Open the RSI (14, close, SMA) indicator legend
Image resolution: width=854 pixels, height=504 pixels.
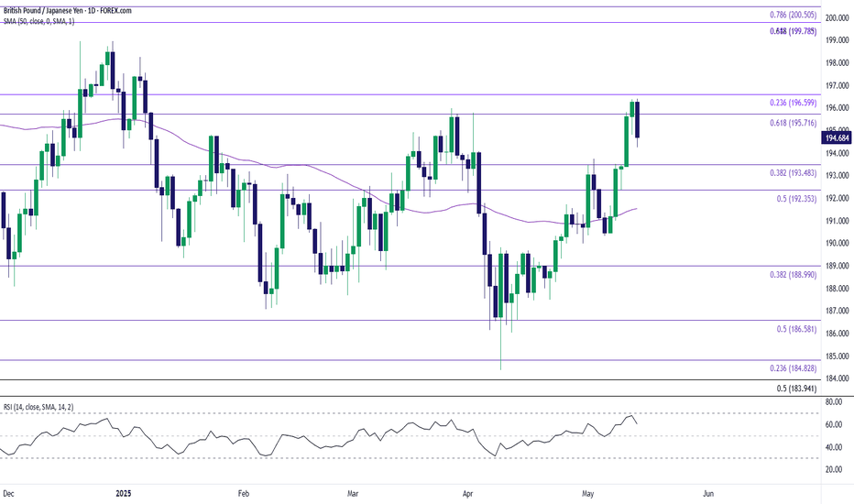(38, 407)
